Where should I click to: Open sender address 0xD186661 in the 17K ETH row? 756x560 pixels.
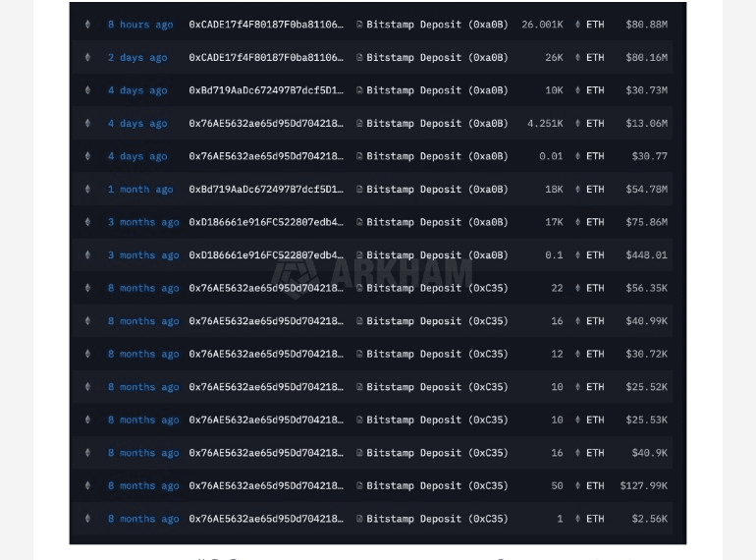266,222
